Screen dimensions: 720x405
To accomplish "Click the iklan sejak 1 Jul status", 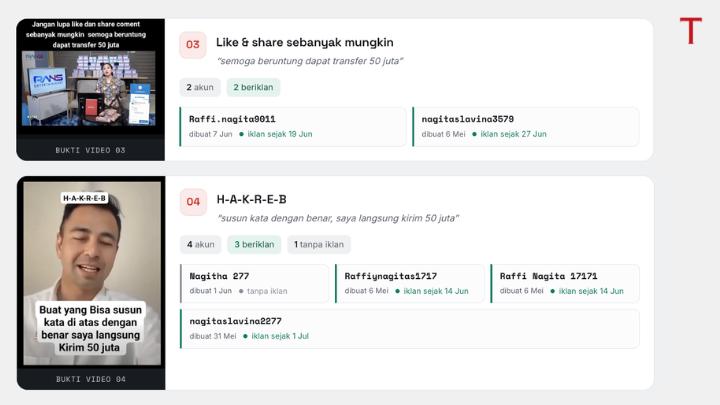I will [x=280, y=336].
